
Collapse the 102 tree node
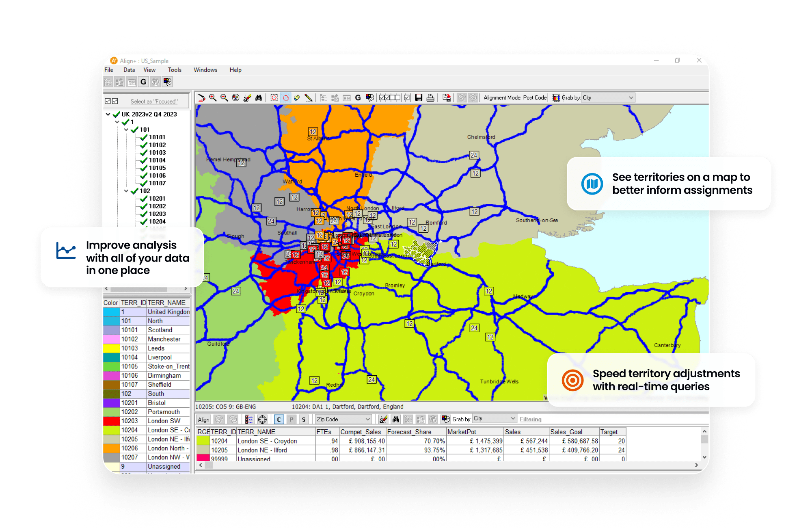click(126, 191)
